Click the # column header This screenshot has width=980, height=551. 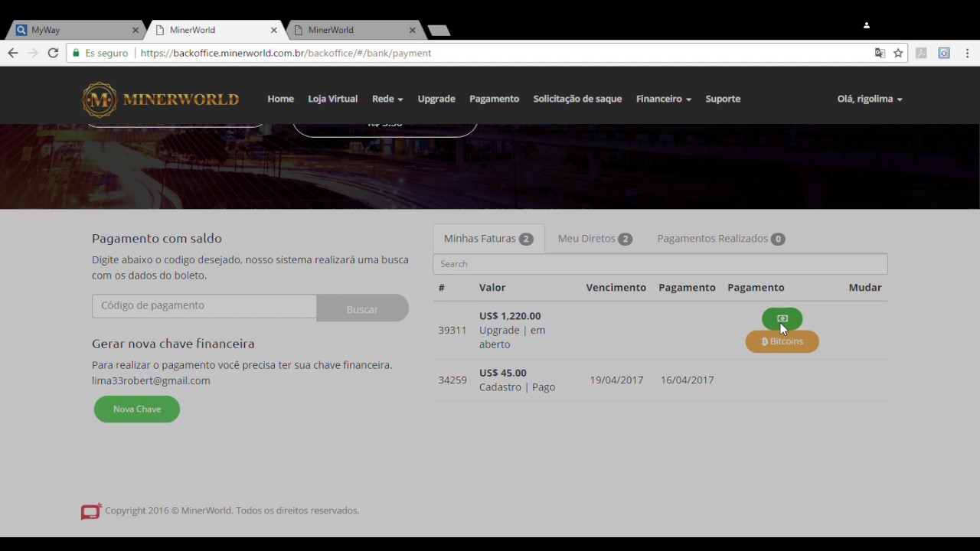[x=442, y=288]
